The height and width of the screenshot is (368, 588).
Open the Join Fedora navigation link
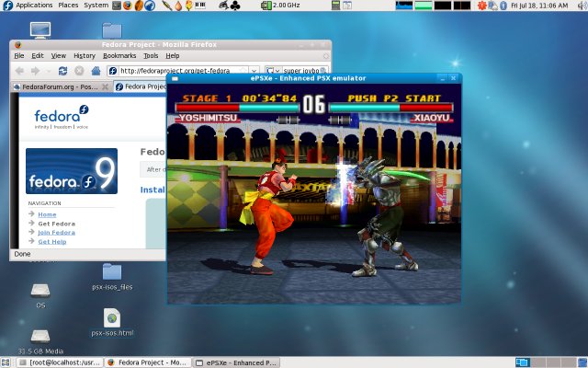pyautogui.click(x=56, y=233)
